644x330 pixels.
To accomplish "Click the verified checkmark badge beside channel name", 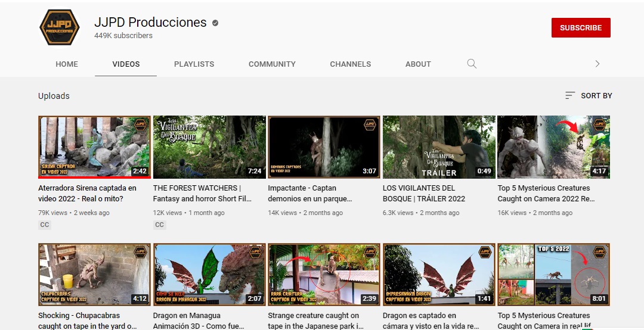I will click(215, 23).
